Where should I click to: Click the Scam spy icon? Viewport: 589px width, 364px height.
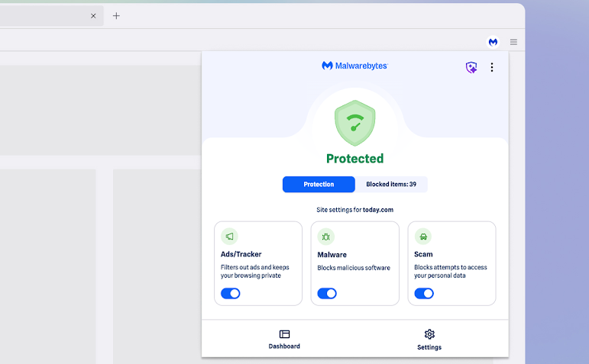(423, 237)
